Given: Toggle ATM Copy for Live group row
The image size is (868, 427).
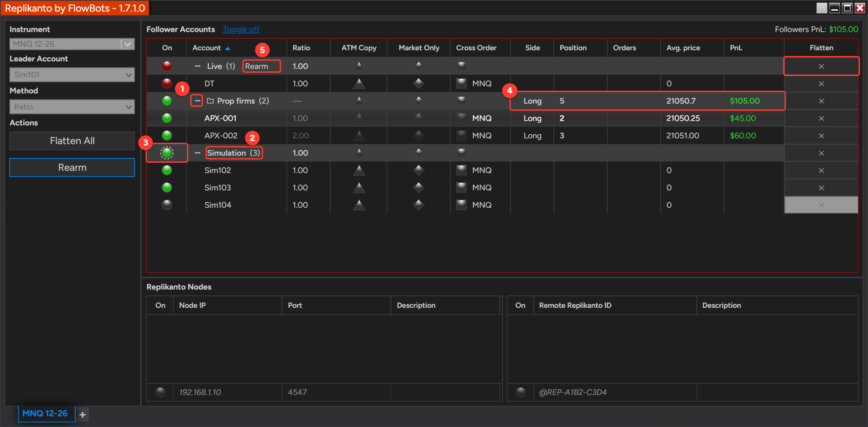Looking at the screenshot, I should coord(359,66).
